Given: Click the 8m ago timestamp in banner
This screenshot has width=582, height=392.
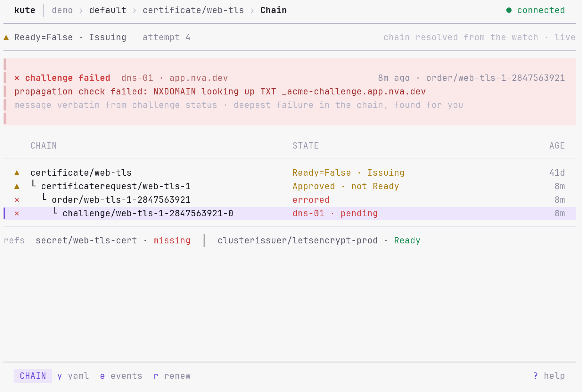Looking at the screenshot, I should coord(394,78).
